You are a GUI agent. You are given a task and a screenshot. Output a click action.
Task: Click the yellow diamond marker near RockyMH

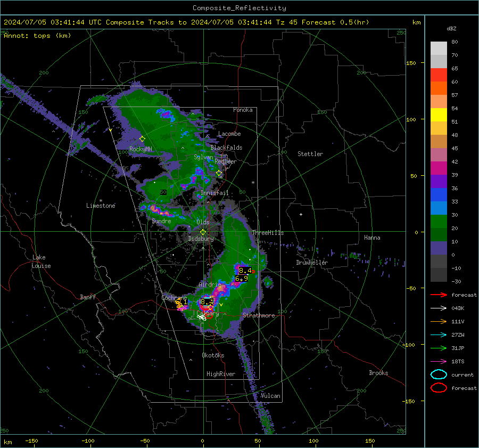coord(142,139)
